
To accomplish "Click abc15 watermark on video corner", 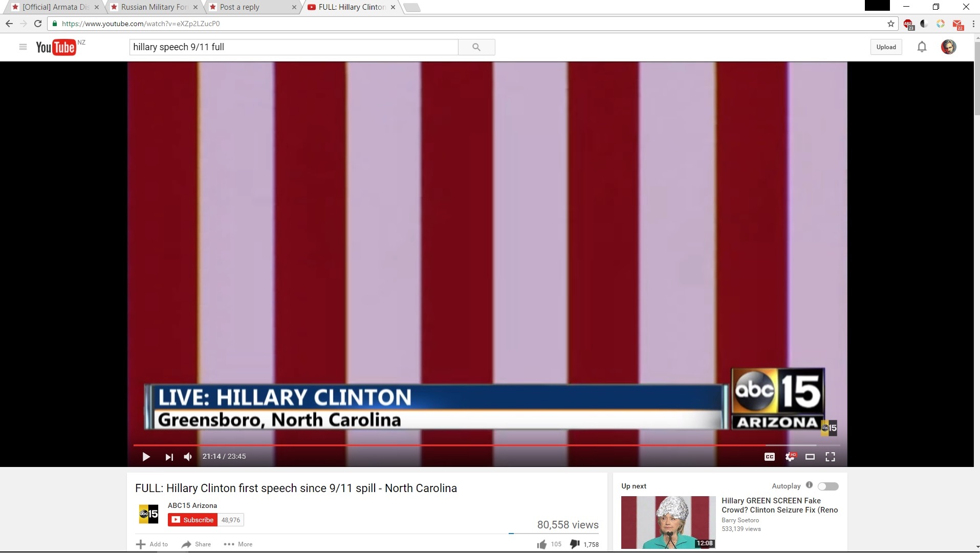I will pos(829,428).
